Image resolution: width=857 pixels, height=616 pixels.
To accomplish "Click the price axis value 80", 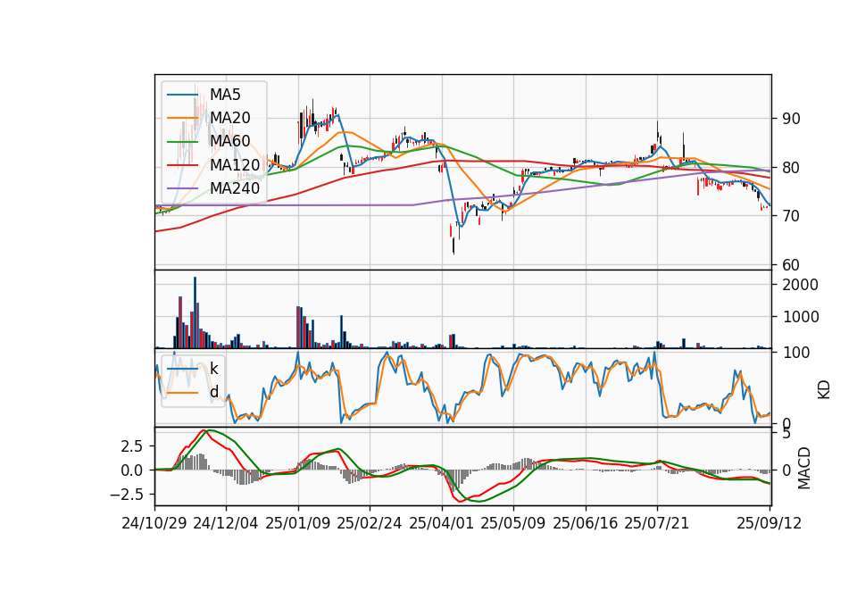I will 791,168.
